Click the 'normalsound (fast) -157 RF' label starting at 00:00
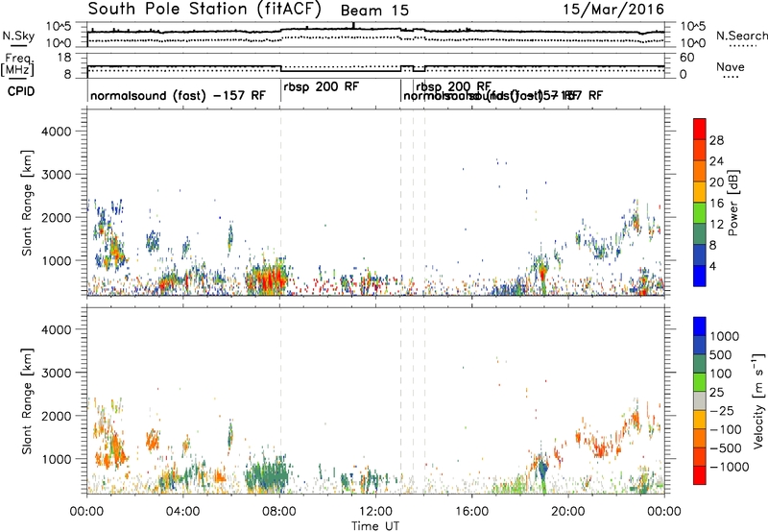The height and width of the screenshot is (532, 768). tap(178, 95)
